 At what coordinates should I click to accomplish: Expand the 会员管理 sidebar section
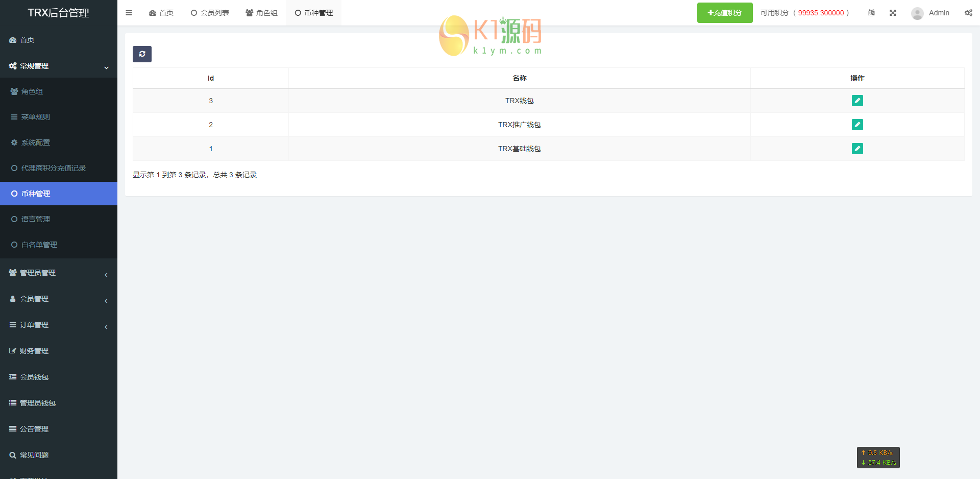(59, 299)
